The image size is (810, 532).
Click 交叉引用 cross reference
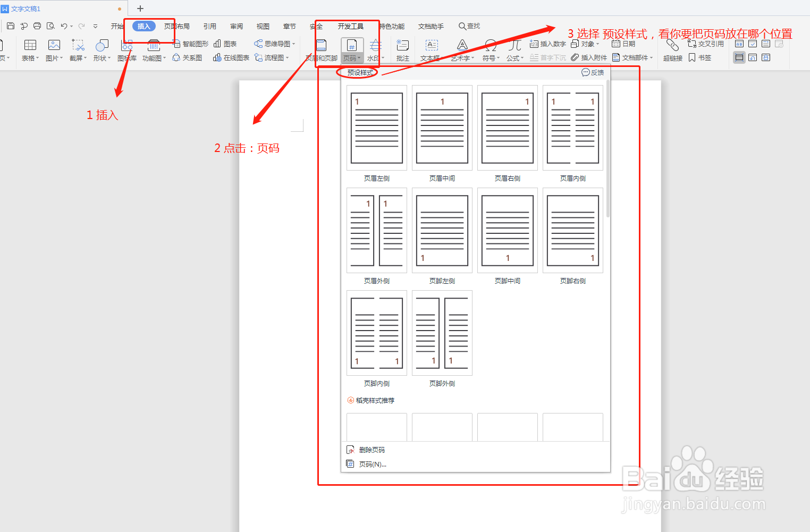coord(706,44)
